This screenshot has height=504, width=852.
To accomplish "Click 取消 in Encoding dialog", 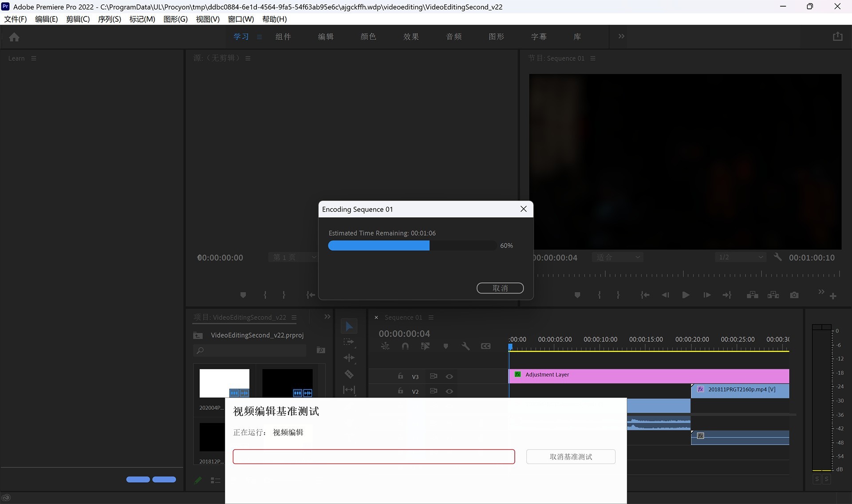I will 500,288.
